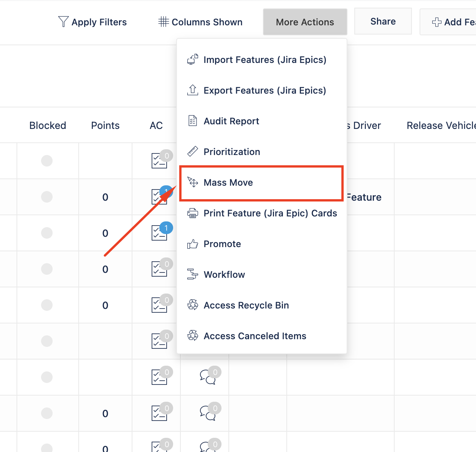
Task: Toggle the Blocked indicator in the fifth row
Action: (47, 305)
